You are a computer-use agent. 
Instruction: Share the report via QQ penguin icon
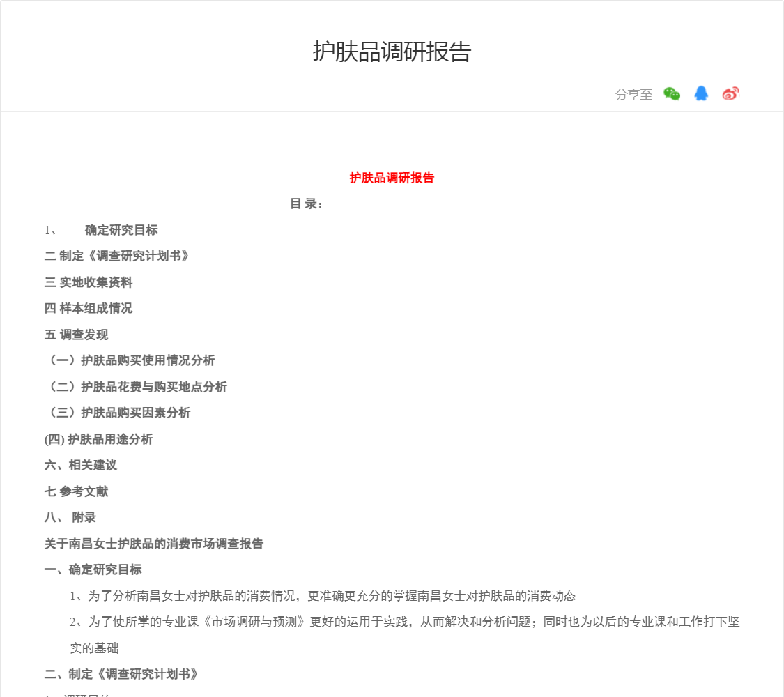pyautogui.click(x=701, y=94)
